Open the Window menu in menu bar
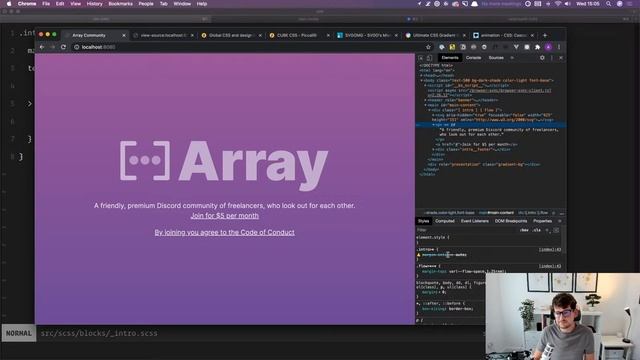The image size is (640, 360). tap(182, 4)
